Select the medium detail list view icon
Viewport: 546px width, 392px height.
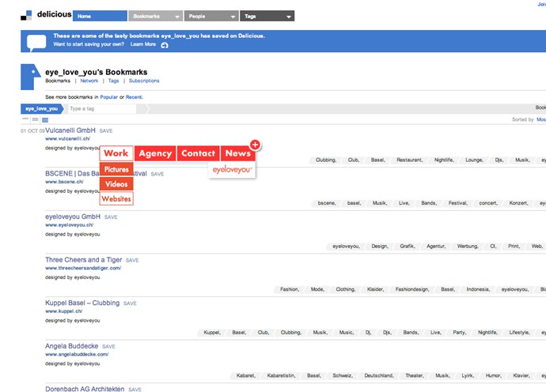(x=35, y=119)
